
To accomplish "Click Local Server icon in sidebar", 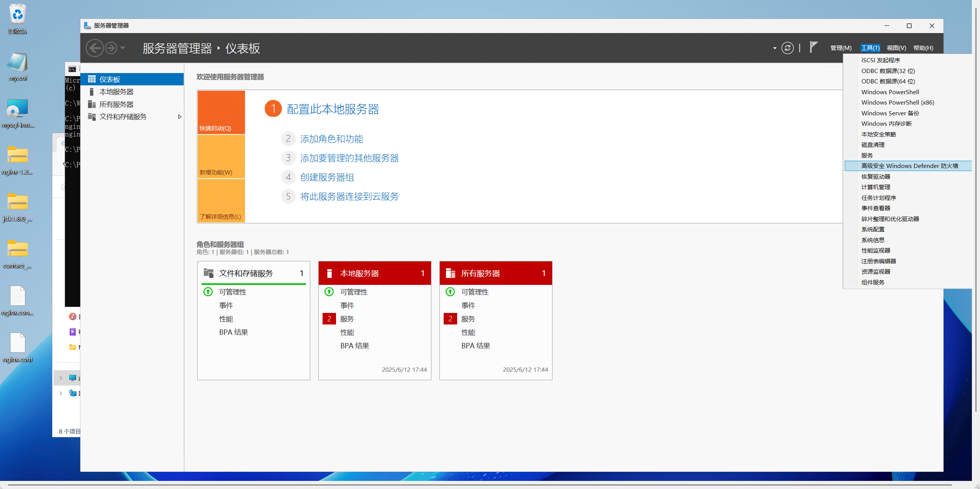I will click(92, 92).
